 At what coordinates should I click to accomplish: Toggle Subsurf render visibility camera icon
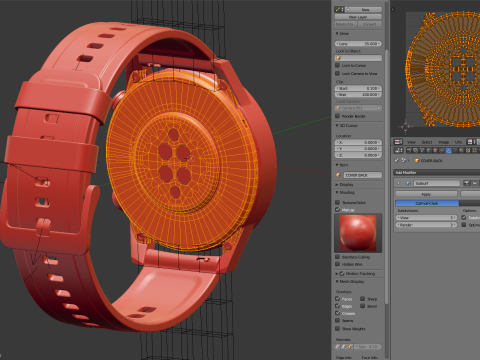[x=466, y=183]
